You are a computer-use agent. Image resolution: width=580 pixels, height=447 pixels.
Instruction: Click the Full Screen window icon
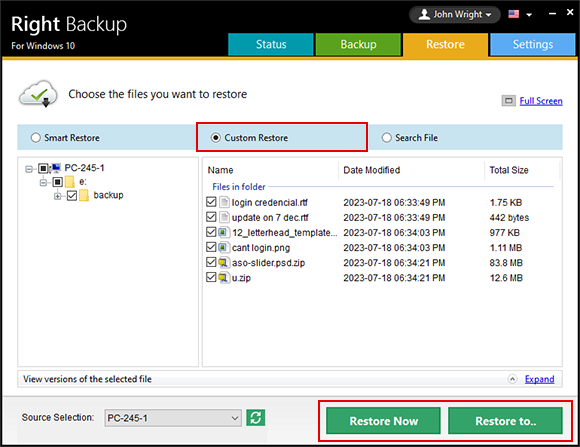(x=508, y=101)
